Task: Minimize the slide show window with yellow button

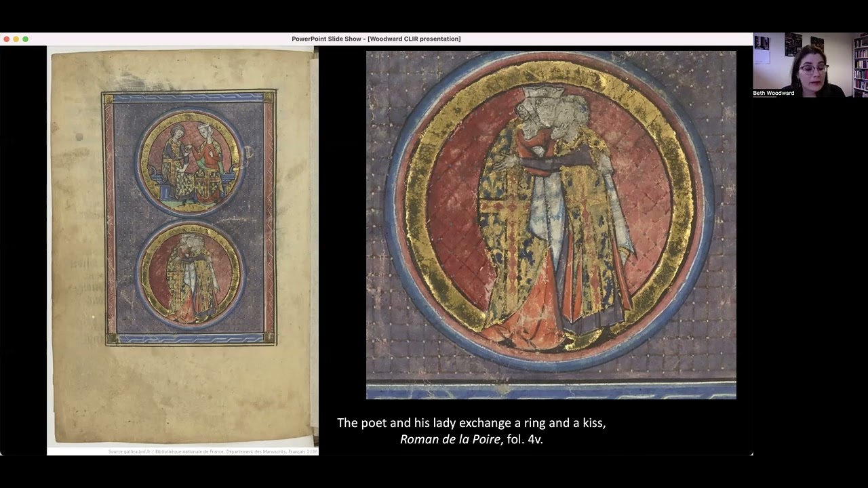Action: pos(16,39)
